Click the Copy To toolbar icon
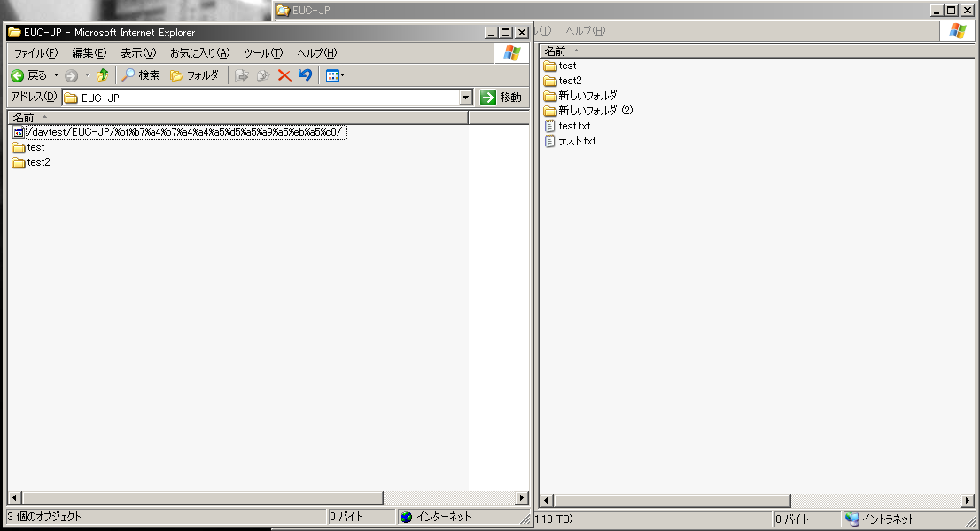Image resolution: width=980 pixels, height=531 pixels. (263, 75)
